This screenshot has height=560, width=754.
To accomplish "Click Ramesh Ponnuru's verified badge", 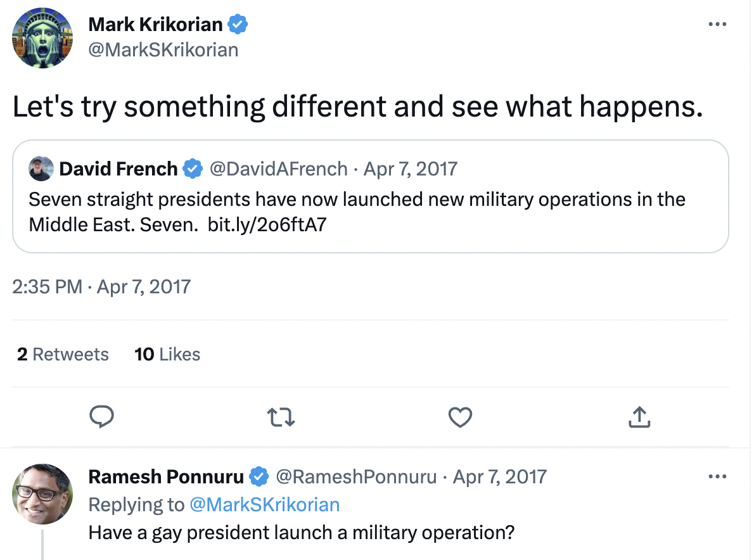I will click(259, 476).
